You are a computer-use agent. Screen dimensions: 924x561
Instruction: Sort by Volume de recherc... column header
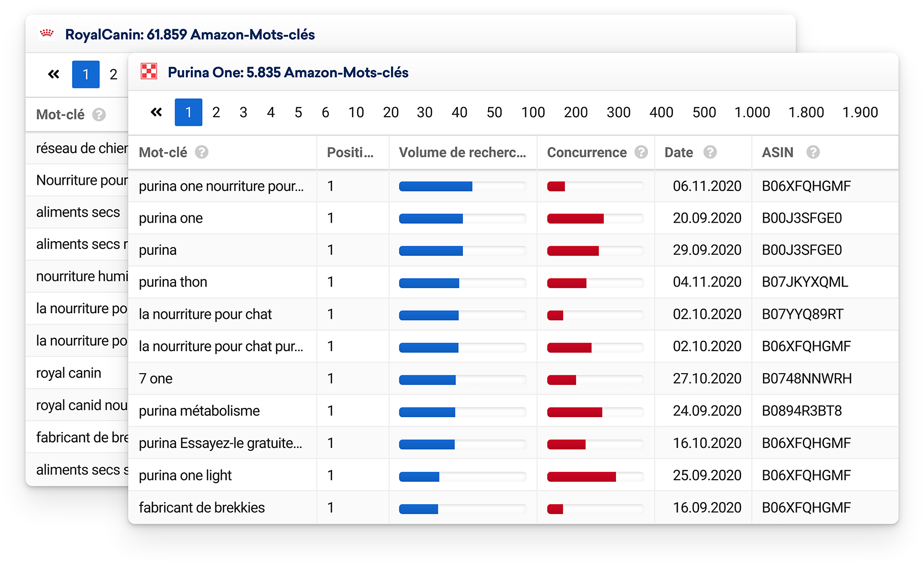click(x=463, y=152)
